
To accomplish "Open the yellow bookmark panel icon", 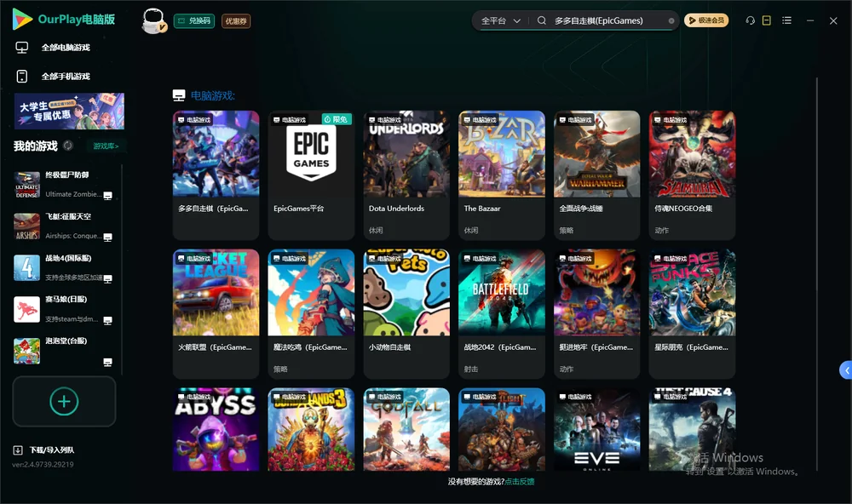I will [x=767, y=20].
